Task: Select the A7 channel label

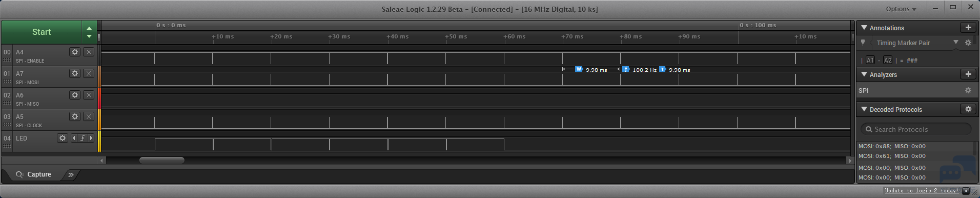Action: click(x=19, y=73)
